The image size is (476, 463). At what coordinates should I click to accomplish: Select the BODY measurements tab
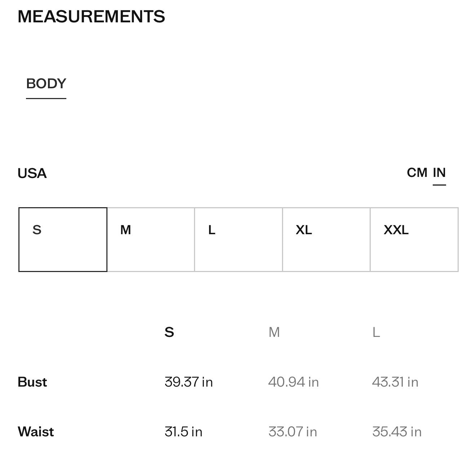click(46, 84)
